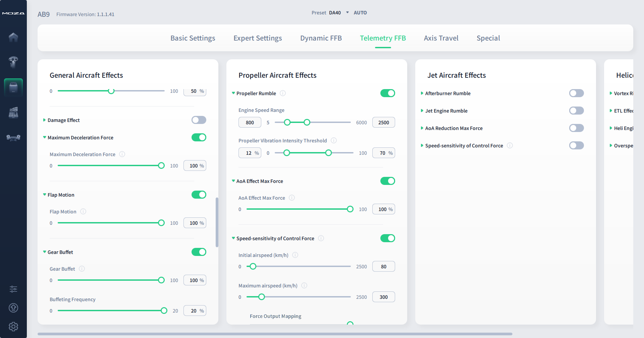Disable the AoA Effect Max Force toggle

(x=388, y=181)
